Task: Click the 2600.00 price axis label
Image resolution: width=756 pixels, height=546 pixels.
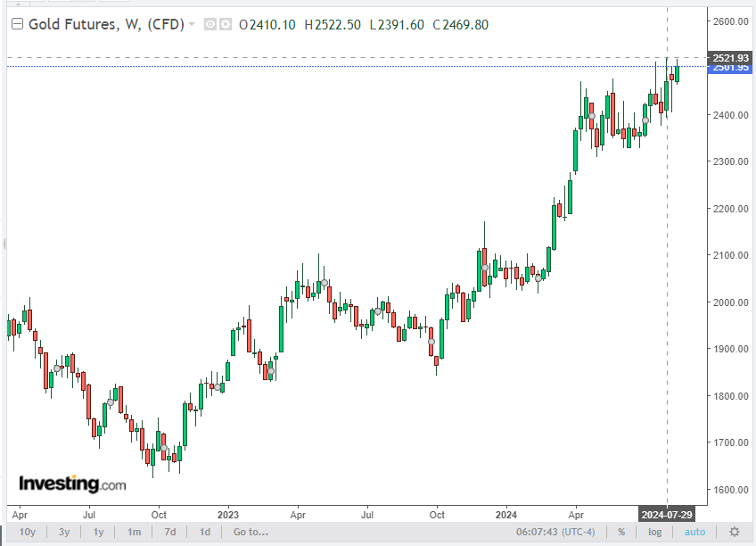Action: 731,21
